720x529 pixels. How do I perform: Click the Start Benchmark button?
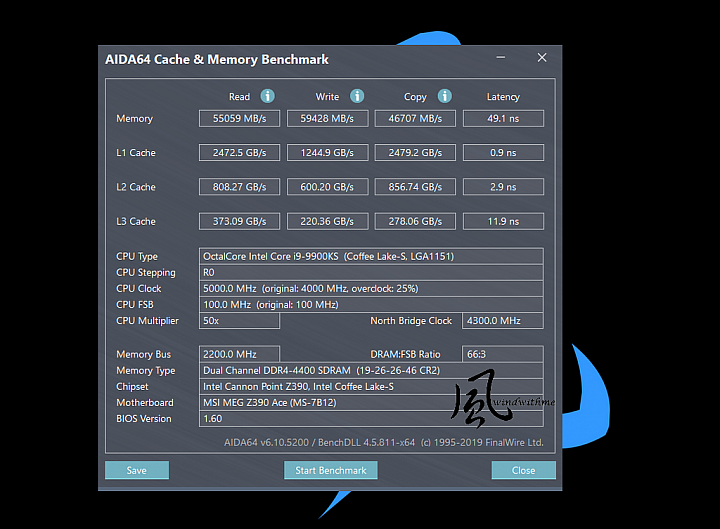pyautogui.click(x=331, y=470)
